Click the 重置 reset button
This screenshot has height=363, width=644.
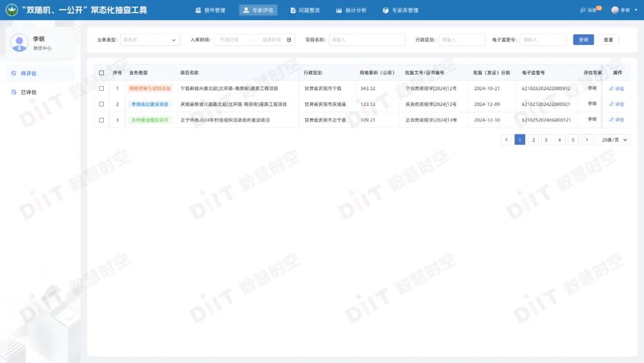608,40
